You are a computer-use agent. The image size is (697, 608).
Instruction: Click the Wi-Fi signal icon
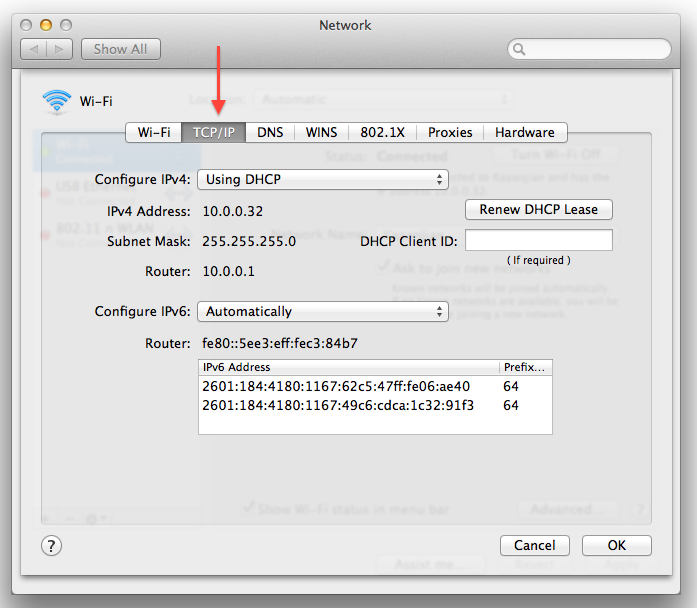click(56, 101)
